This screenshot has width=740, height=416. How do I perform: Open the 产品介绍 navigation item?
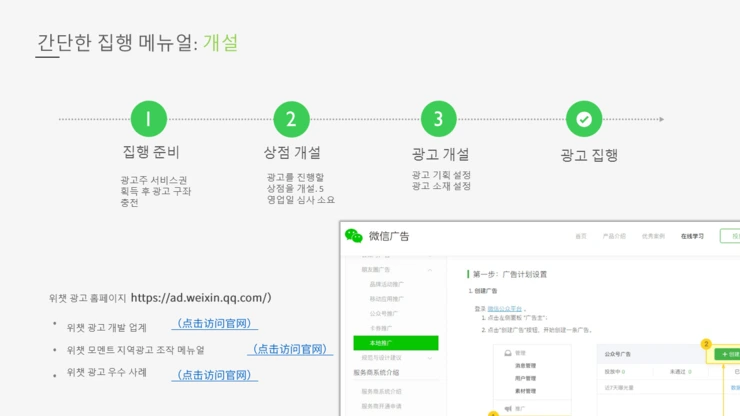[614, 236]
